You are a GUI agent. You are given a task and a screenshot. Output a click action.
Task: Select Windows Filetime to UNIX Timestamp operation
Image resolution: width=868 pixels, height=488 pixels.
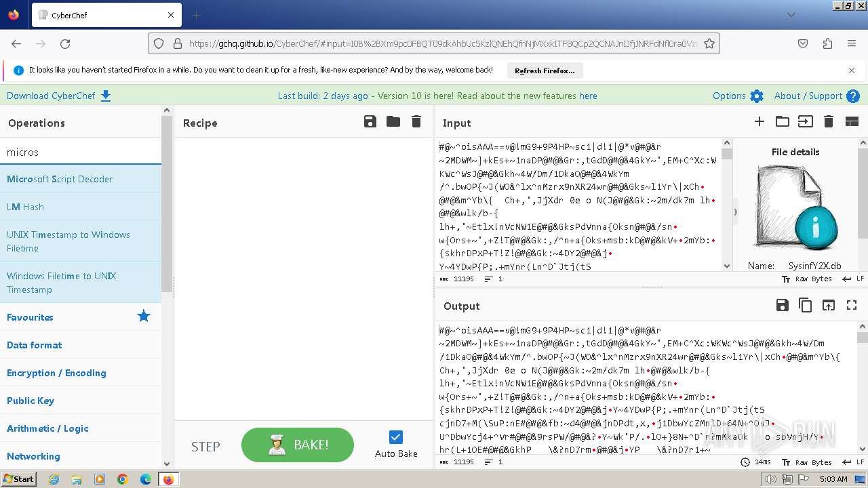(81, 283)
